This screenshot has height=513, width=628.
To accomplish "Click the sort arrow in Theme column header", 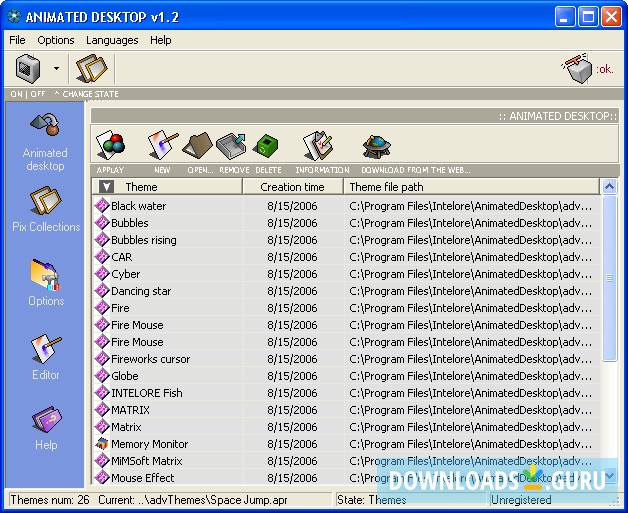I will point(107,187).
